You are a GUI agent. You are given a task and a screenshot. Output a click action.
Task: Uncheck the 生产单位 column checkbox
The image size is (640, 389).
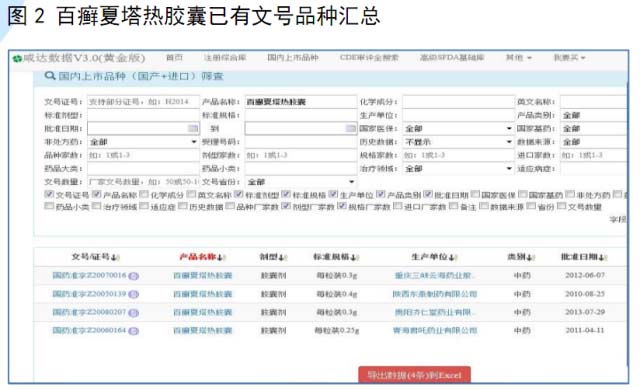click(x=333, y=194)
